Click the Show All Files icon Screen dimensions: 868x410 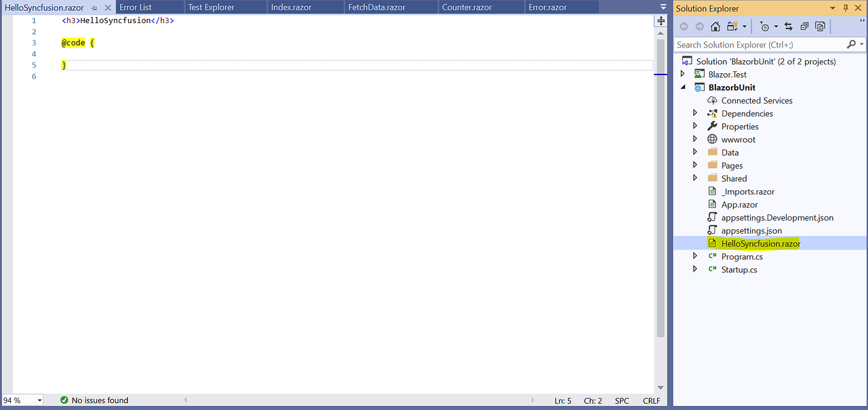click(820, 26)
